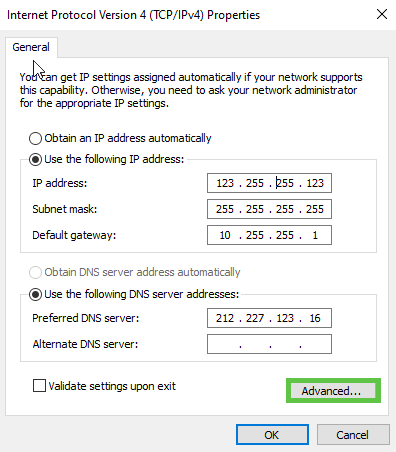Switch to the General tab
Image resolution: width=396 pixels, height=452 pixels.
tap(31, 47)
